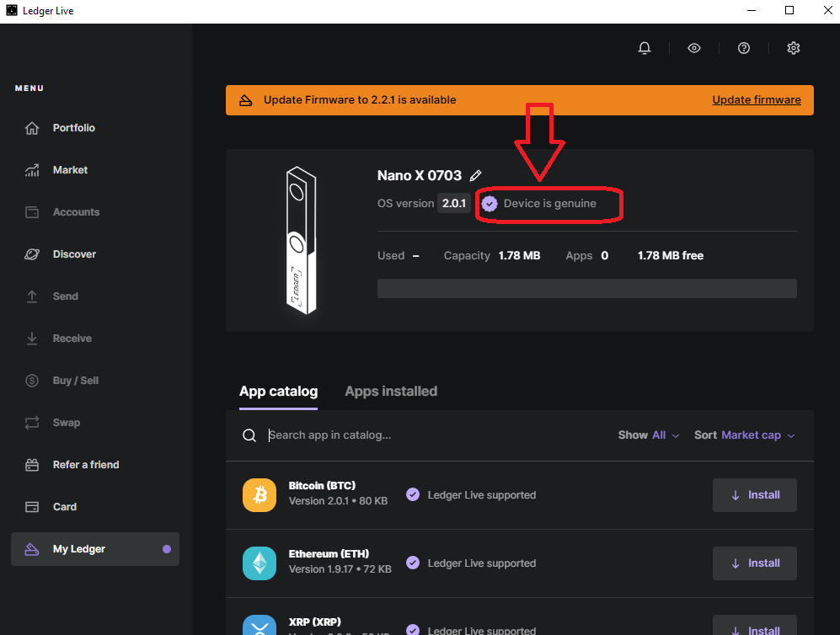The image size is (840, 635).
Task: Click the genuine device checkmark badge
Action: (490, 204)
